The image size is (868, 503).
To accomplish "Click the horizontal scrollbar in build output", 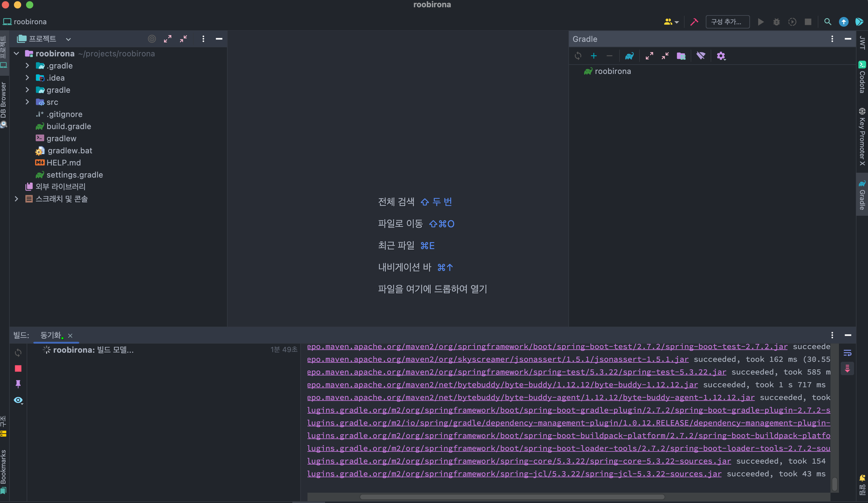I will coord(512,497).
